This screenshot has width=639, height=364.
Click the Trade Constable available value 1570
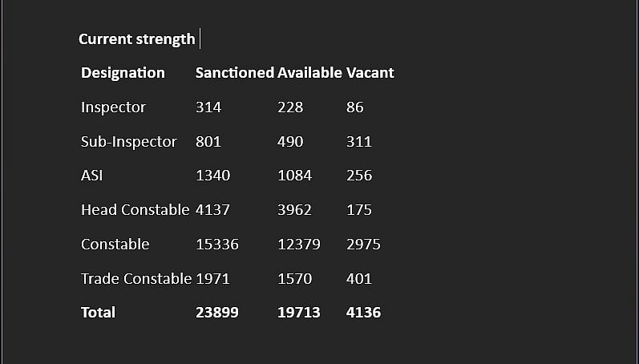[294, 279]
